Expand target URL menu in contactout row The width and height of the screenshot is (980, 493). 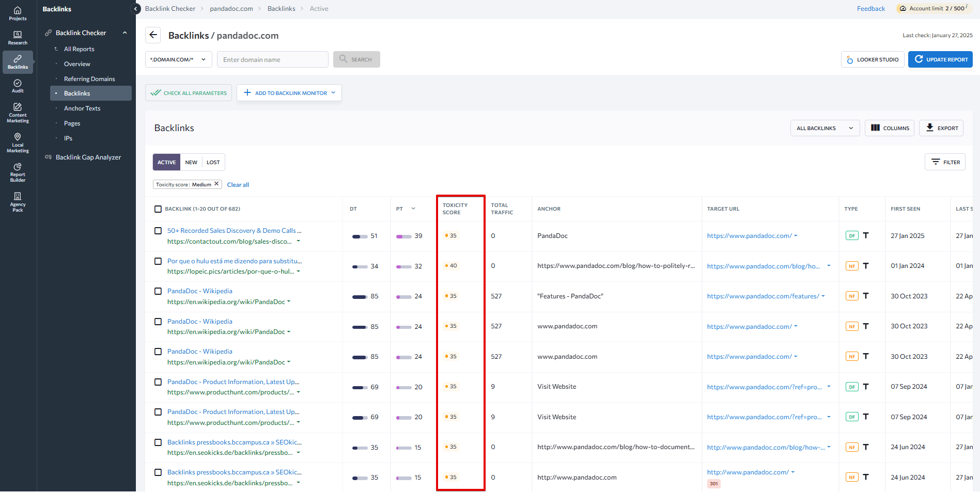(796, 235)
